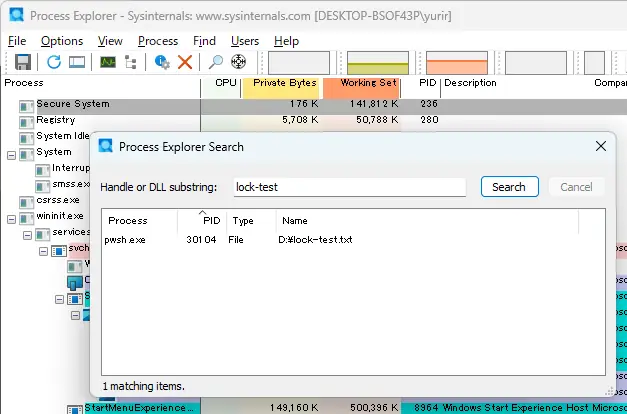Collapse the wininit.exe tree node

(12, 219)
